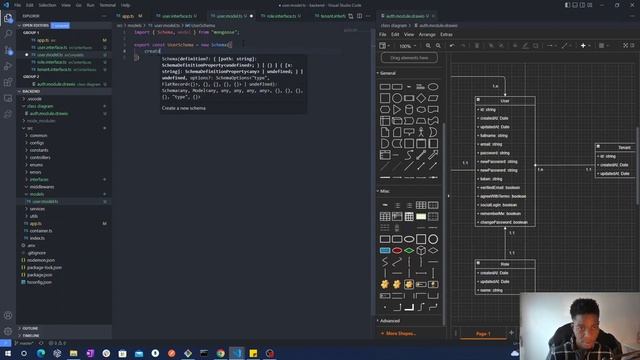Image resolution: width=640 pixels, height=360 pixels.
Task: Click the line color pencil icon
Action: click(x=525, y=46)
